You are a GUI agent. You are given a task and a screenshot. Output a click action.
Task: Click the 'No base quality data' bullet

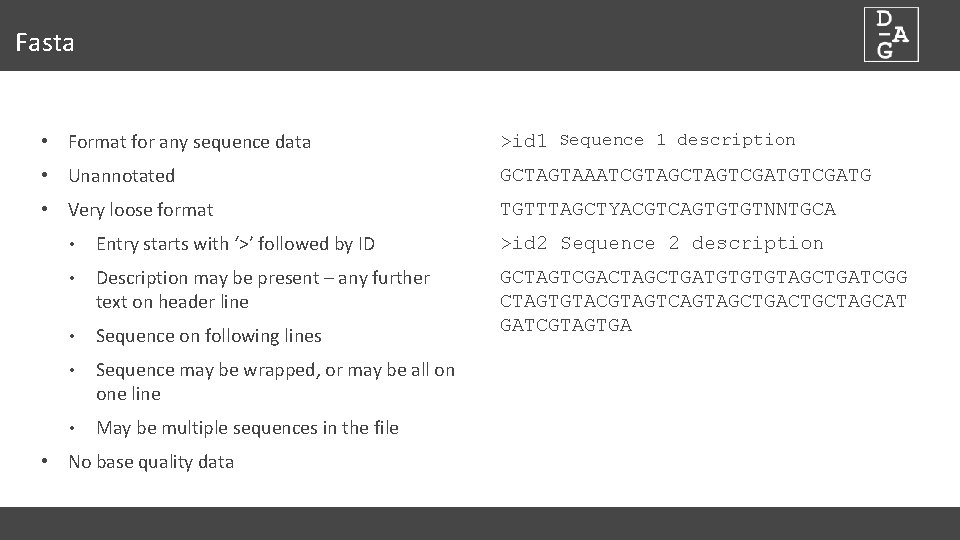150,462
